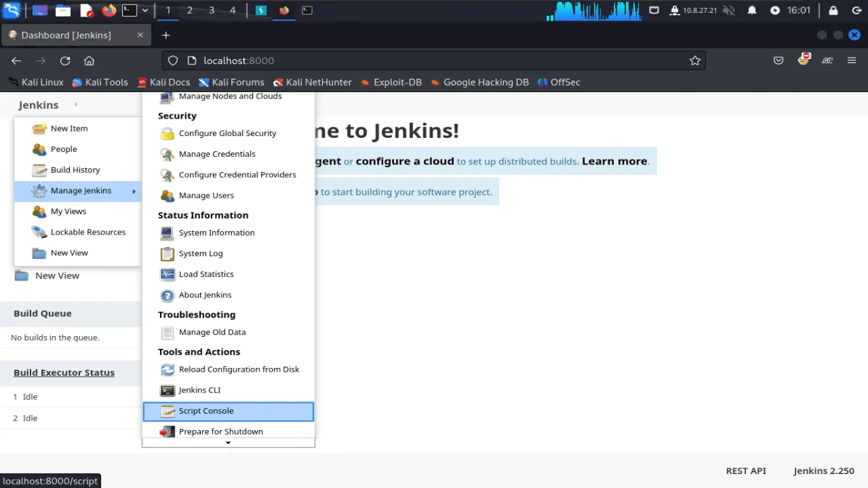Click the People icon in popup menu

[x=39, y=149]
